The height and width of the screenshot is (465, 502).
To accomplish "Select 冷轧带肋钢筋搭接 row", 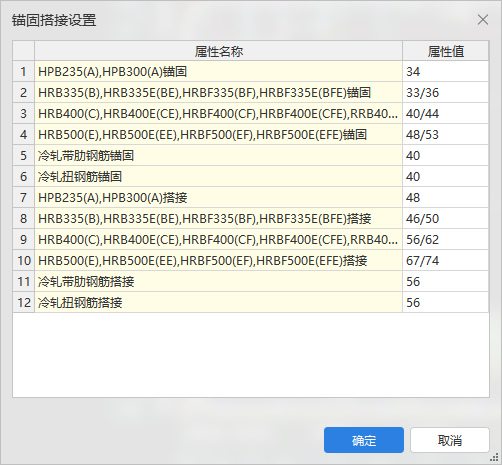I will pyautogui.click(x=218, y=281).
